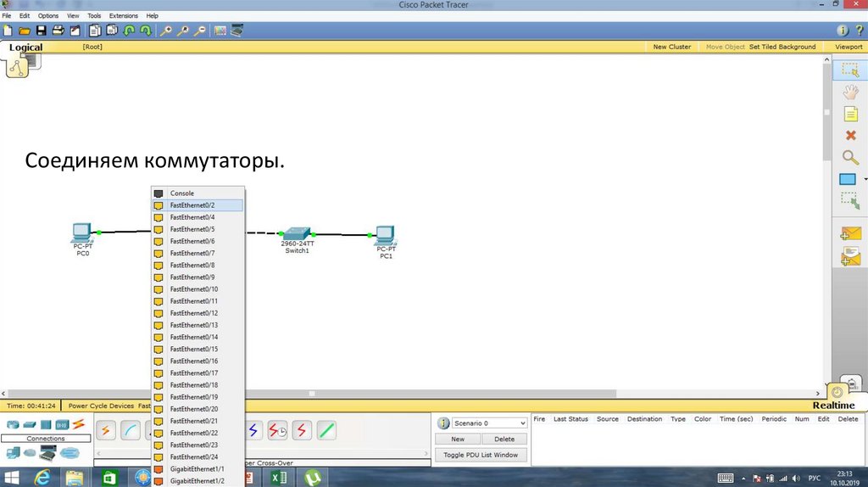Open the Drawing Palette icon
This screenshot has width=868, height=487.
tap(220, 31)
